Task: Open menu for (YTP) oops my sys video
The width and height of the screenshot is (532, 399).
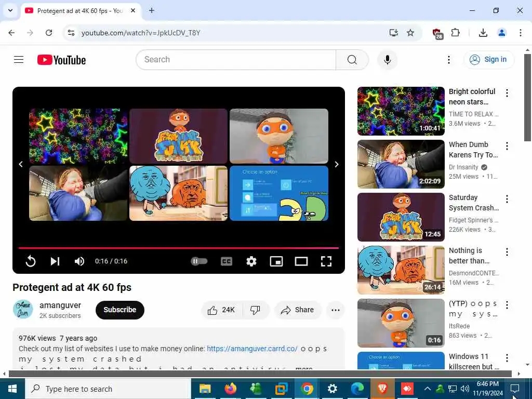Action: [x=507, y=304]
